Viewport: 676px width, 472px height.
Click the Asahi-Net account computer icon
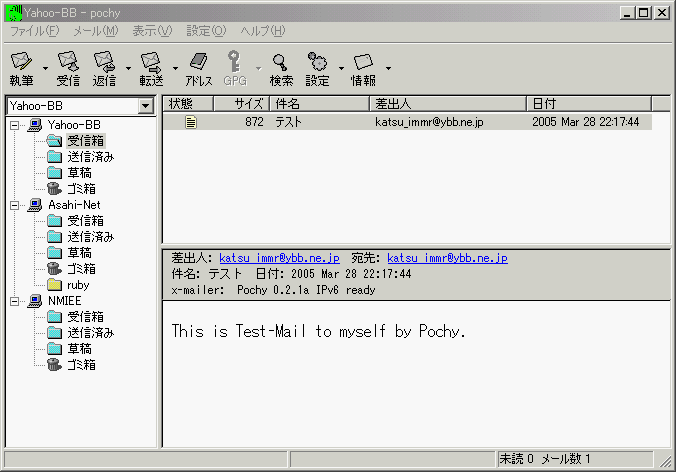pyautogui.click(x=35, y=205)
